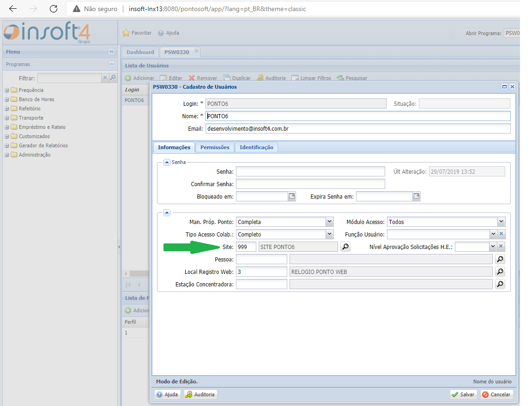The image size is (532, 406).
Task: Open the Expira Senha em calendar picker
Action: click(417, 196)
